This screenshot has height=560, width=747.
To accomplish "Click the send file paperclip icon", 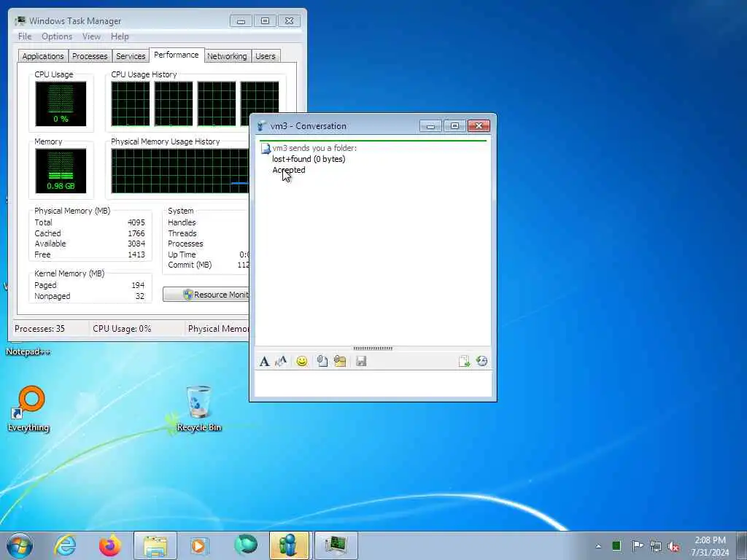I will pos(322,362).
